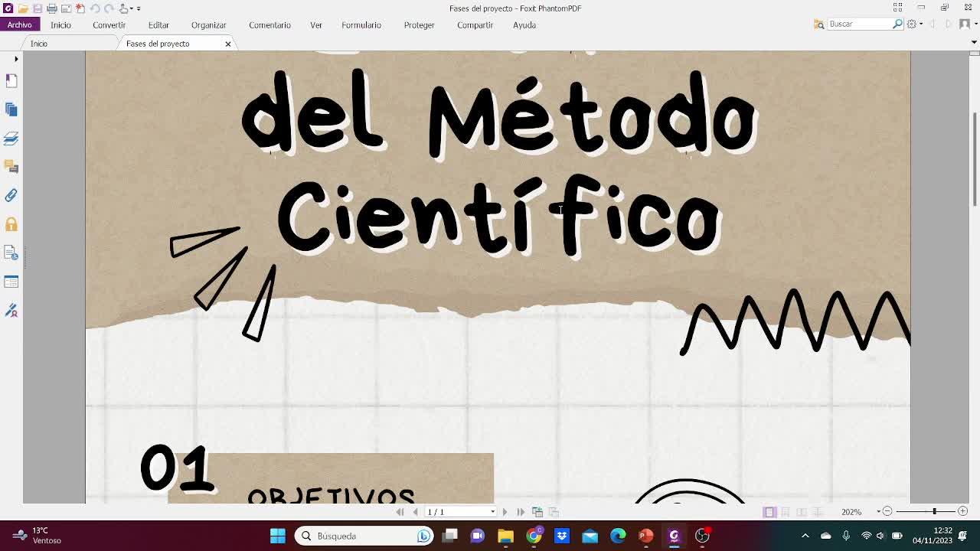Open the Comentario ribbon tab
980x551 pixels.
pos(269,24)
